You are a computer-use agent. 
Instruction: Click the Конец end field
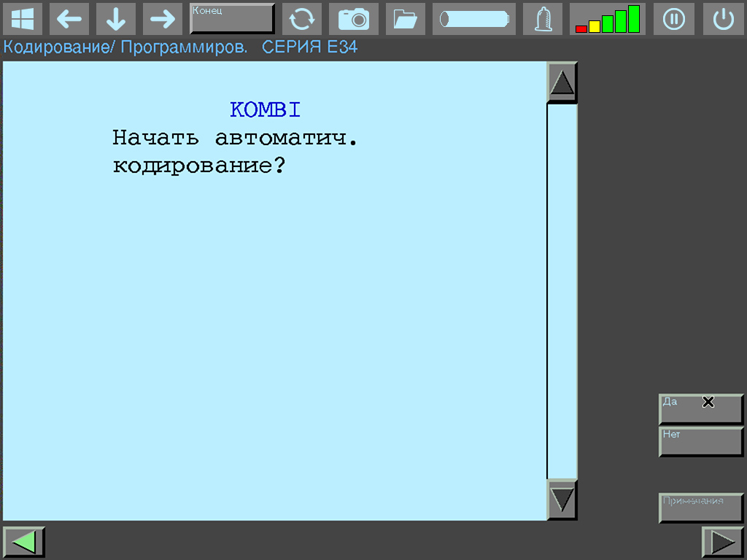(232, 16)
